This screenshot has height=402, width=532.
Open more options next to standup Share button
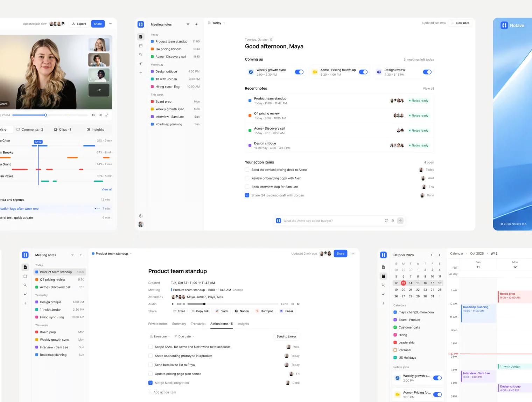pos(353,254)
